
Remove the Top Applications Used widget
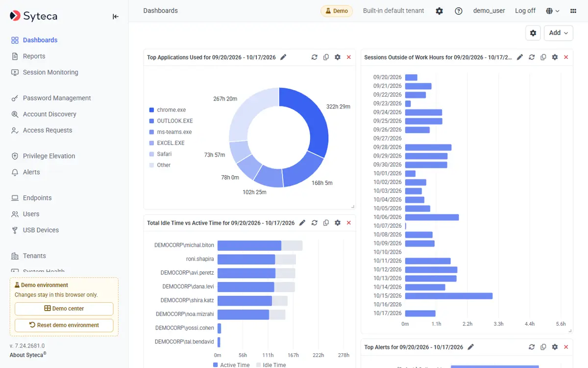[x=349, y=57]
